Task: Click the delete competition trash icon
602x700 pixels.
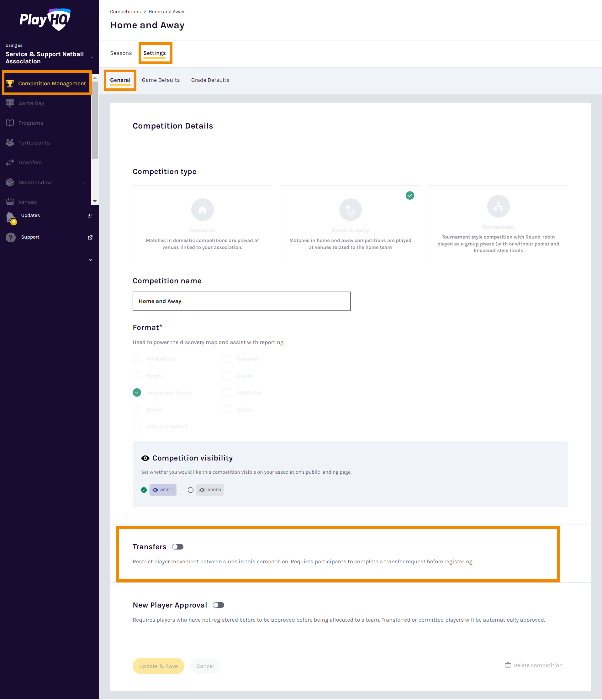Action: point(507,665)
